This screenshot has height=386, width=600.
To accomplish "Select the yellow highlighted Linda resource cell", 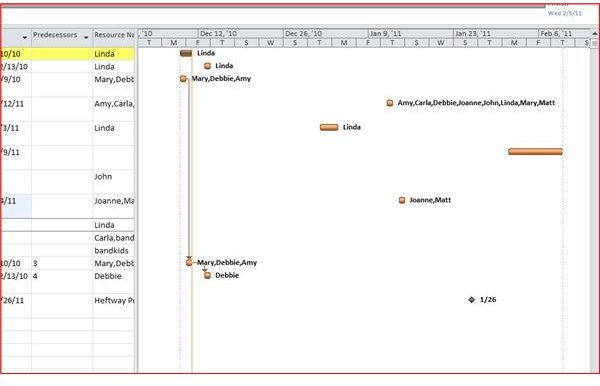I will (x=114, y=54).
